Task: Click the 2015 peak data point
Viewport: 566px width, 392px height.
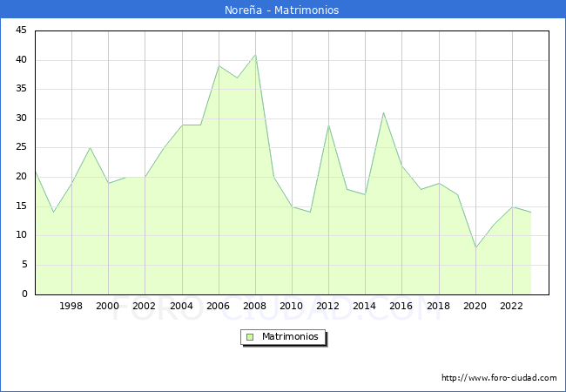Action: [383, 113]
